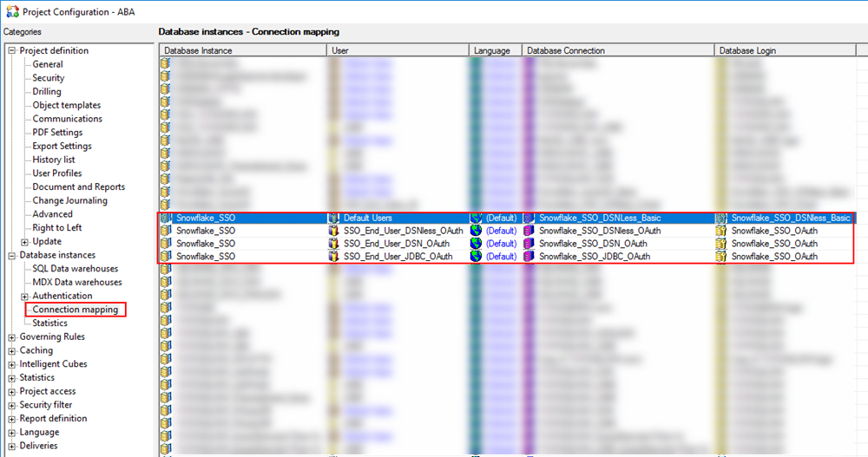The width and height of the screenshot is (868, 457).
Task: Expand the Authentication node
Action: (x=25, y=297)
